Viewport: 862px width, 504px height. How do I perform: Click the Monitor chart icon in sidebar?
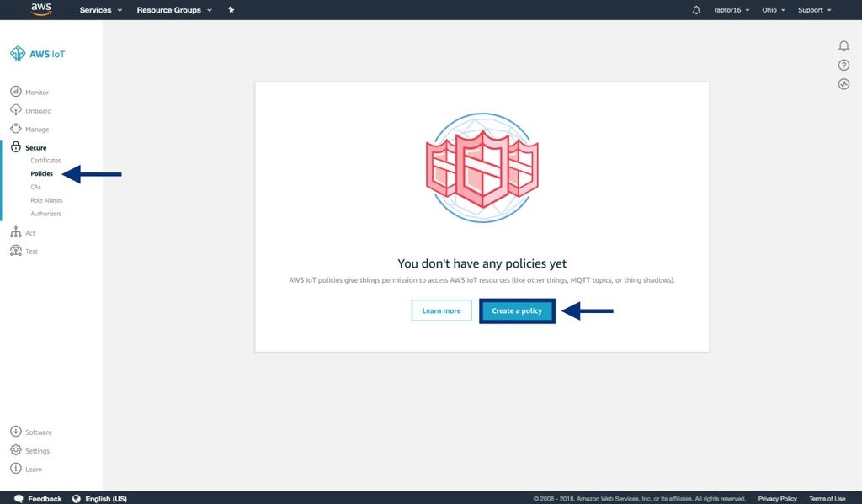pyautogui.click(x=16, y=91)
